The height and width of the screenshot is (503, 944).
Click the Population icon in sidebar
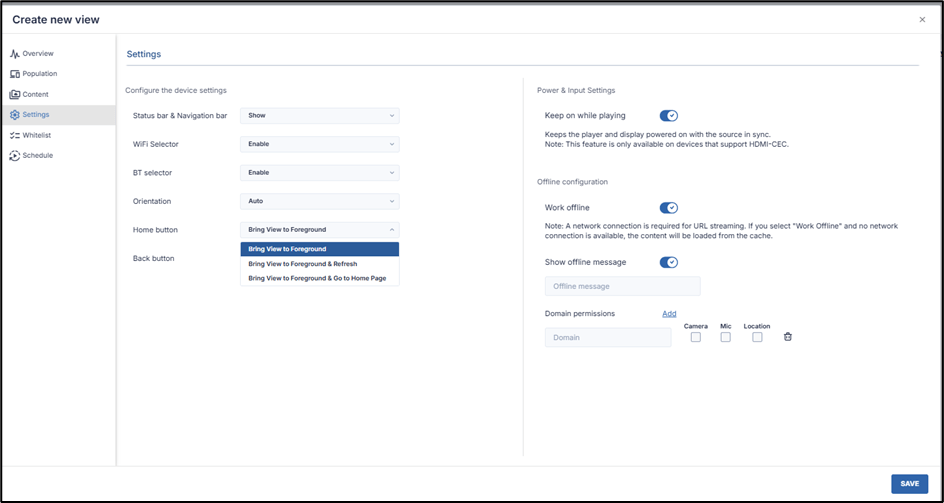point(15,74)
